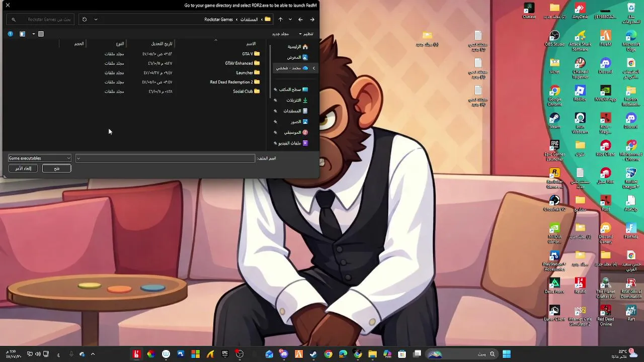The width and height of the screenshot is (644, 362).
Task: Open Recycle Bin on desktop
Action: pos(631,14)
